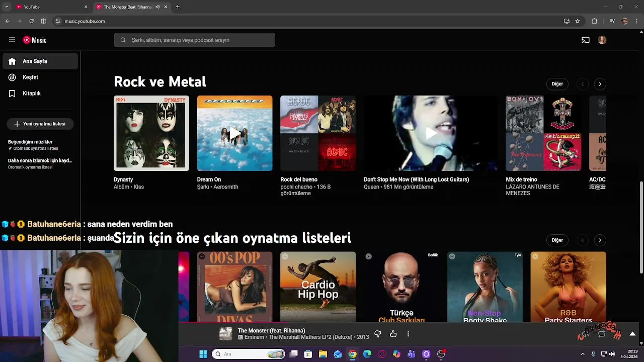Show hidden system tray icons
644x362 pixels.
tap(583, 354)
